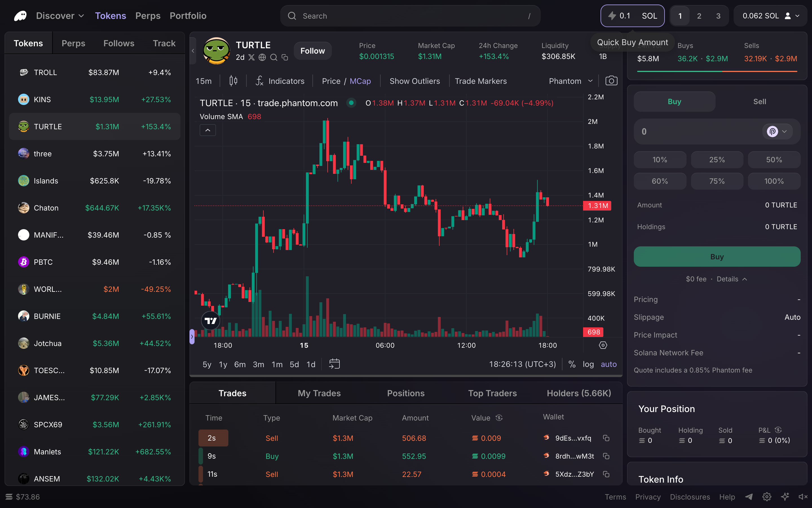Toggle log scale on chart
The image size is (812, 508).
(x=588, y=364)
